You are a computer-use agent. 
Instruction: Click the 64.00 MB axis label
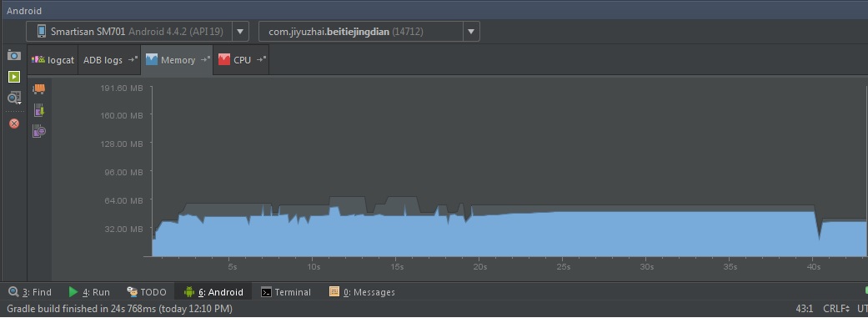124,200
